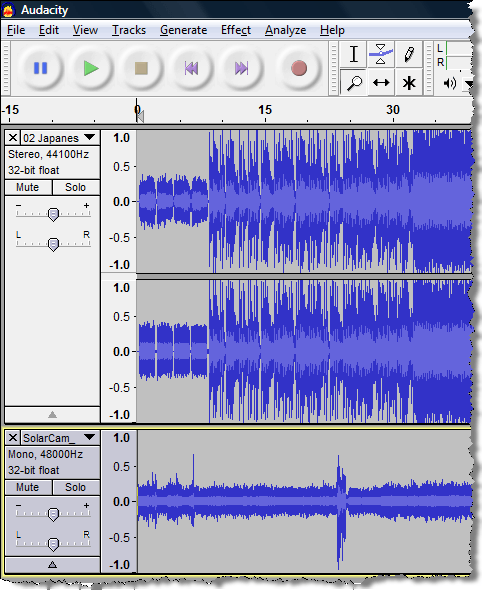The image size is (482, 590).
Task: Open the SolarCam_ track dropdown menu
Action: tap(90, 437)
